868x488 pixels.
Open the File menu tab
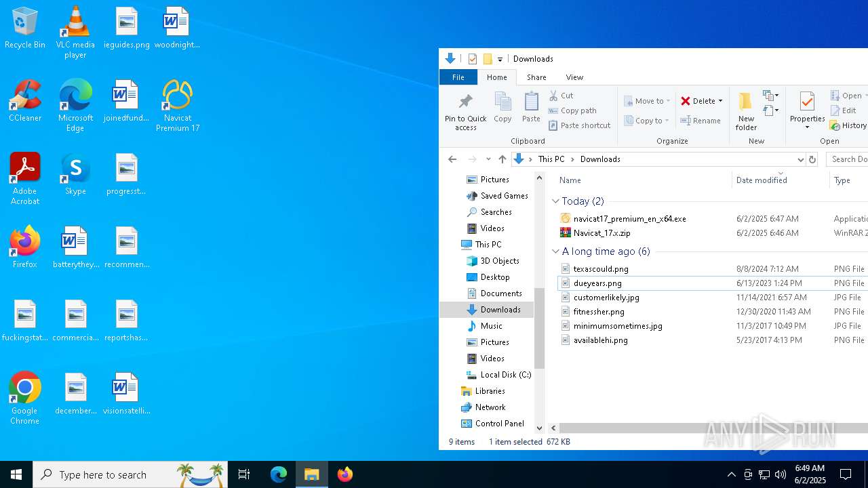(x=458, y=77)
